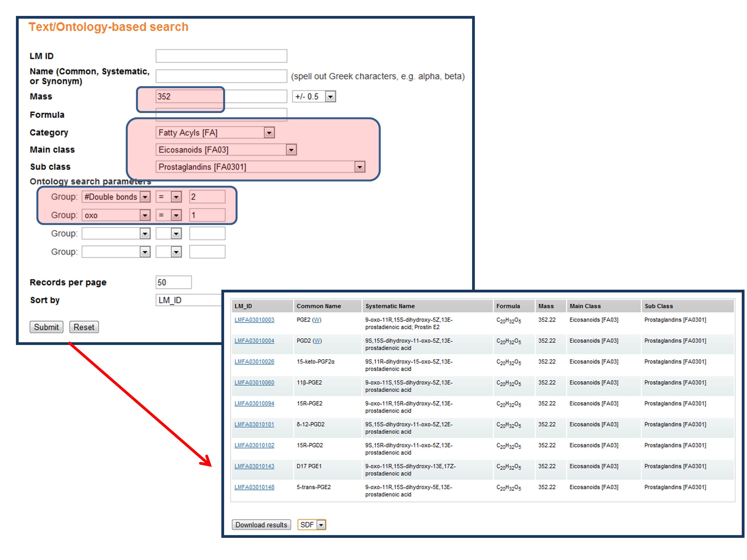747x560 pixels.
Task: Click the Submit button
Action: [46, 327]
